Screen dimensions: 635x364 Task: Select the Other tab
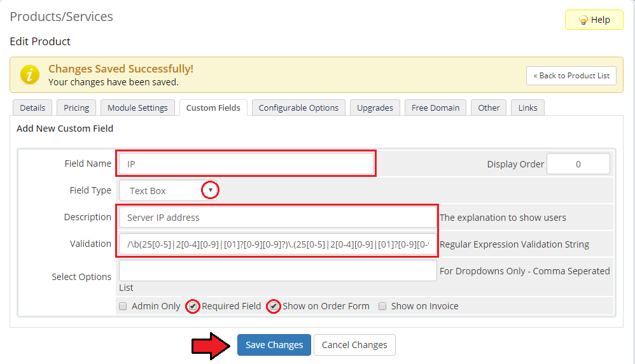tap(489, 108)
